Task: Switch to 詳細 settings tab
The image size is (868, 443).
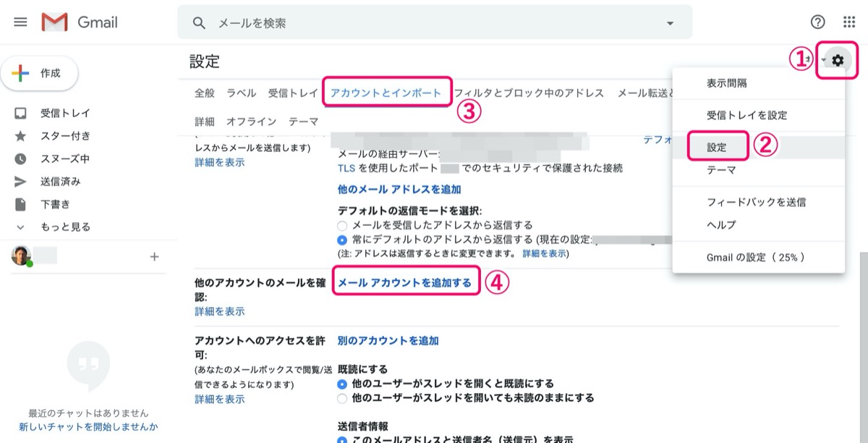Action: point(205,122)
